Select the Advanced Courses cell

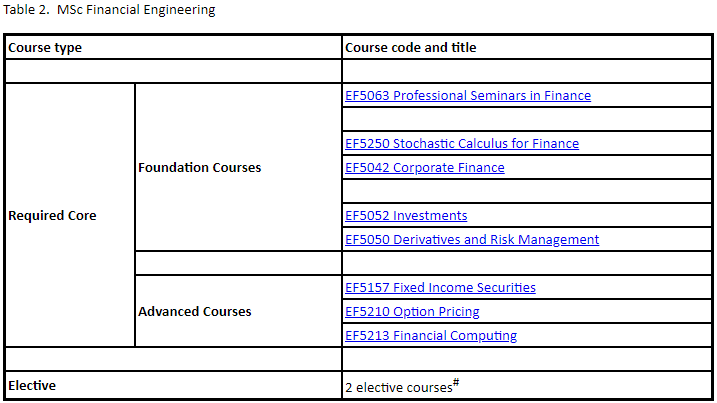[x=238, y=312]
